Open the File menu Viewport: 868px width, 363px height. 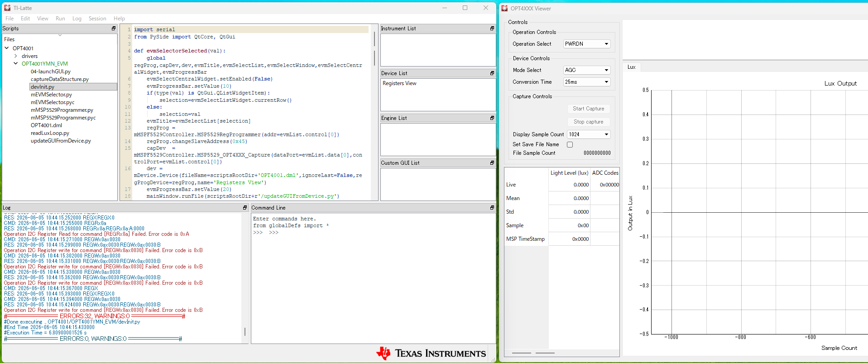click(10, 19)
